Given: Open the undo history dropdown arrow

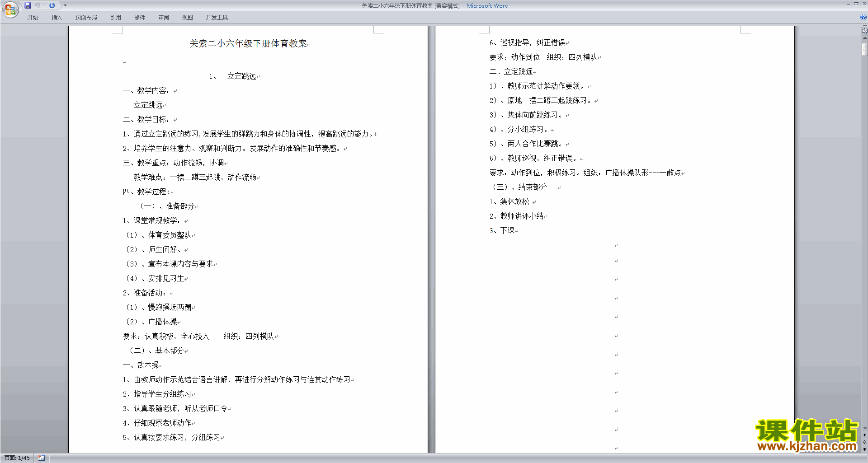Looking at the screenshot, I should pyautogui.click(x=44, y=5).
